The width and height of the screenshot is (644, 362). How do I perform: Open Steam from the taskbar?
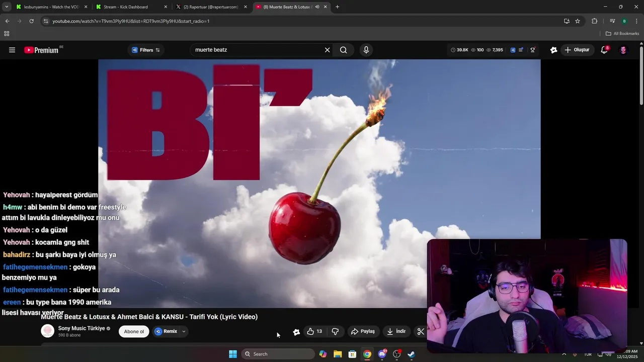pos(411,354)
